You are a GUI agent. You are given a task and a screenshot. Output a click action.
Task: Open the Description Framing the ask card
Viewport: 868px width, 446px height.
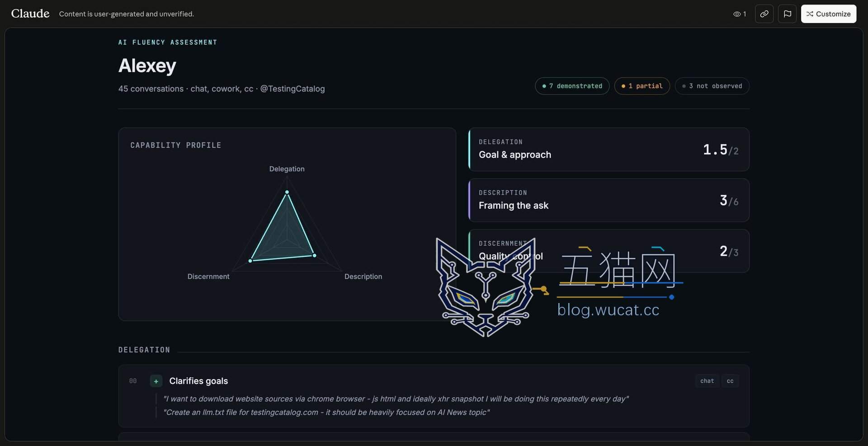pyautogui.click(x=609, y=200)
